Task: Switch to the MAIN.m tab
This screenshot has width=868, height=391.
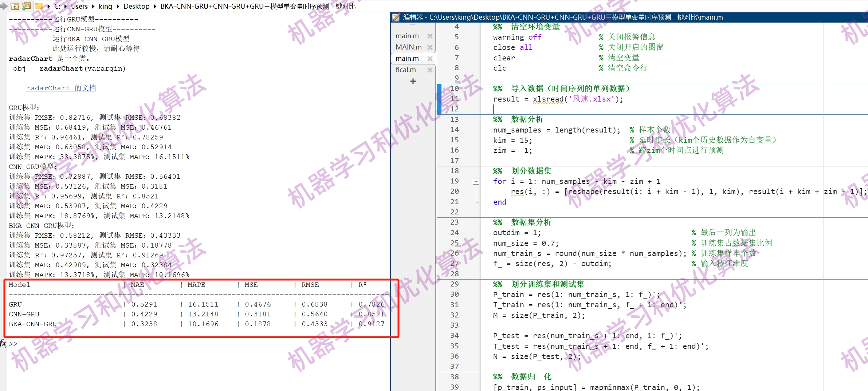Action: click(x=408, y=47)
